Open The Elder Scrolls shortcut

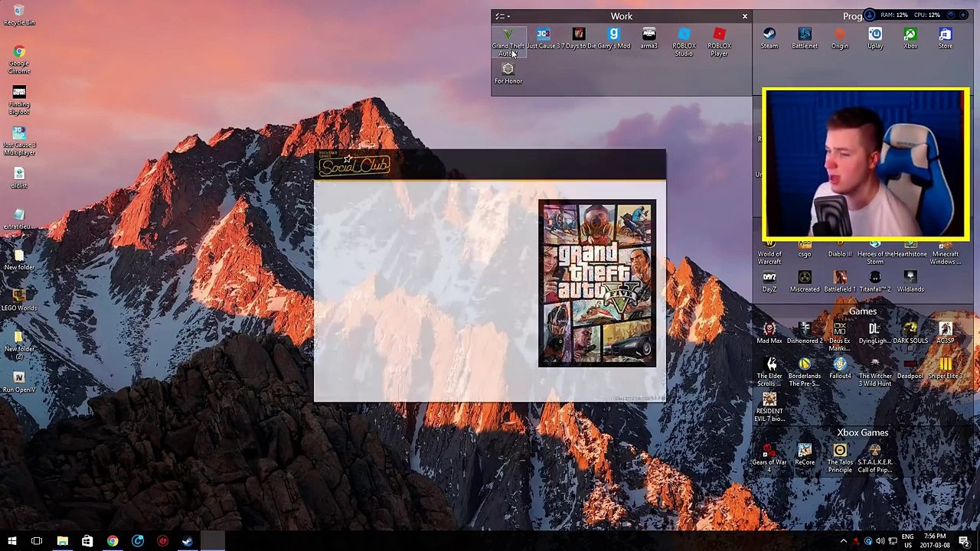click(769, 372)
